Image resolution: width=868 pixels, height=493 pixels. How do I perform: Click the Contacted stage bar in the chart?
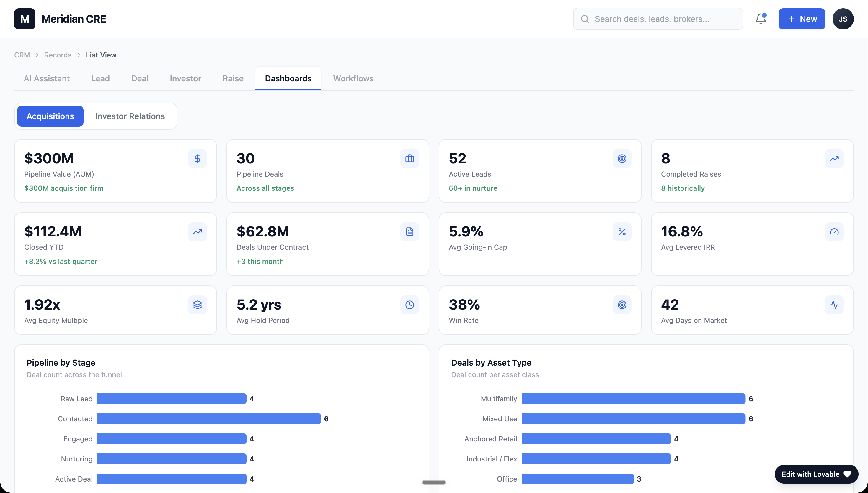click(x=209, y=418)
